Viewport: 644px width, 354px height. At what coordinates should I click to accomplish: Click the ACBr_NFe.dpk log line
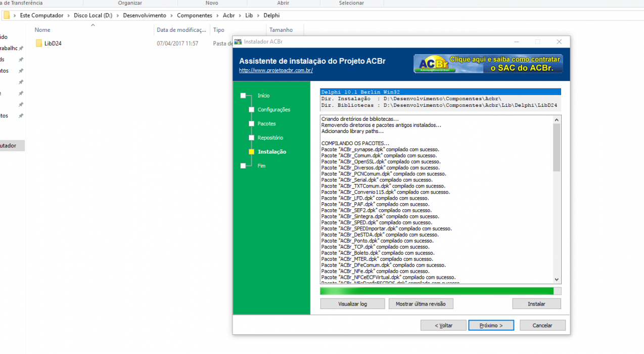click(x=375, y=271)
